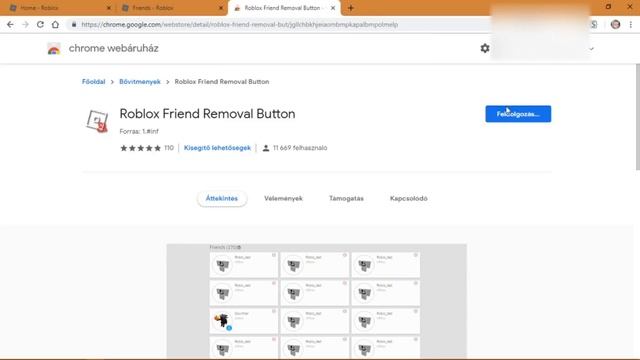Go back with the browser back arrow

pos(10,24)
